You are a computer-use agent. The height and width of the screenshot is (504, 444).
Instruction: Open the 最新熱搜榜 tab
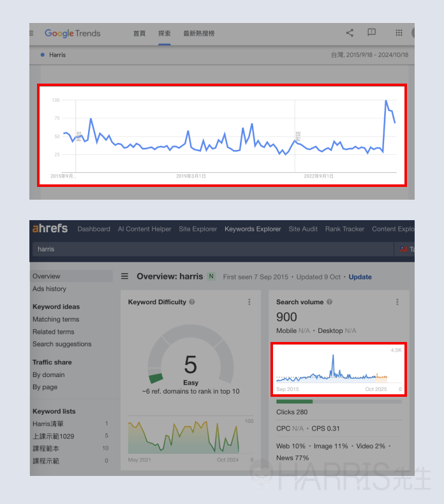[x=198, y=33]
